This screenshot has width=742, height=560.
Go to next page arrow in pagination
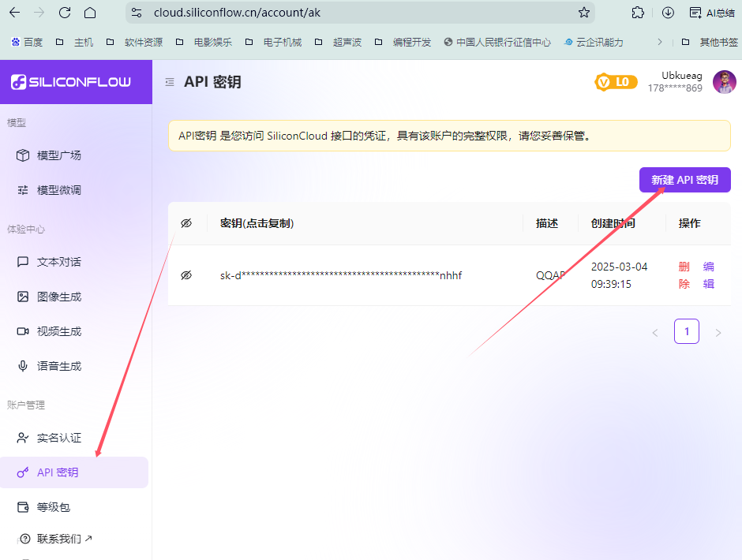tap(718, 333)
